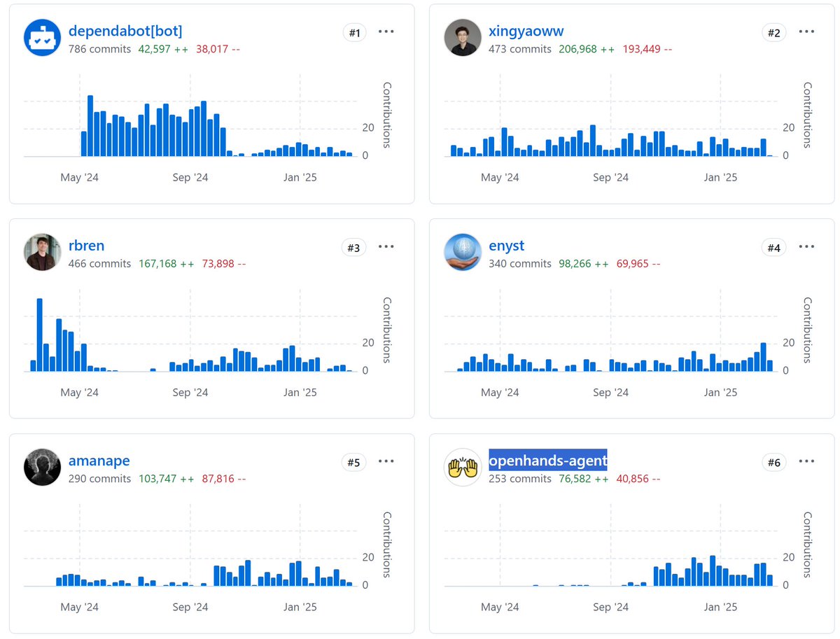Click the enyst username link
The height and width of the screenshot is (639, 840).
506,246
